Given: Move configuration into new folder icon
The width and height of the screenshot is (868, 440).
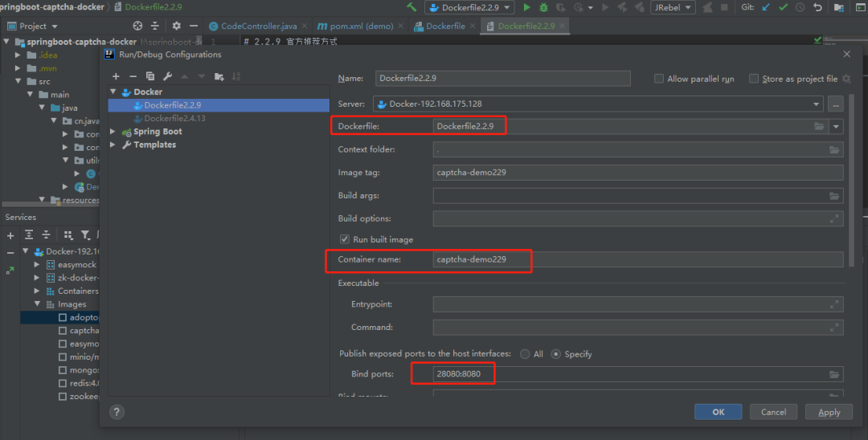Looking at the screenshot, I should coord(219,76).
